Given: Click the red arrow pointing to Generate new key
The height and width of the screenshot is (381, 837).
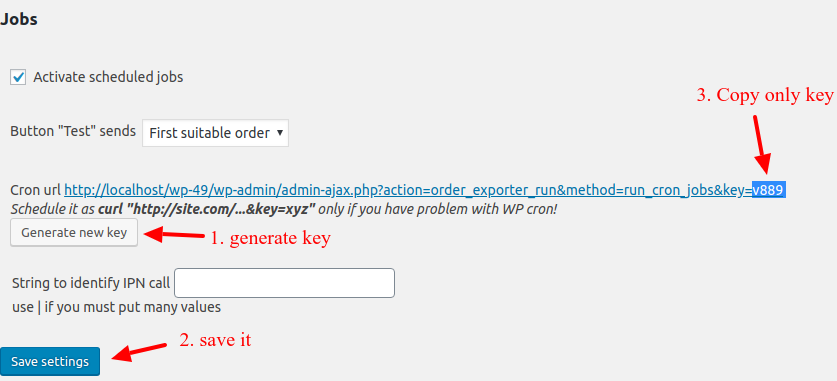Looking at the screenshot, I should 175,234.
